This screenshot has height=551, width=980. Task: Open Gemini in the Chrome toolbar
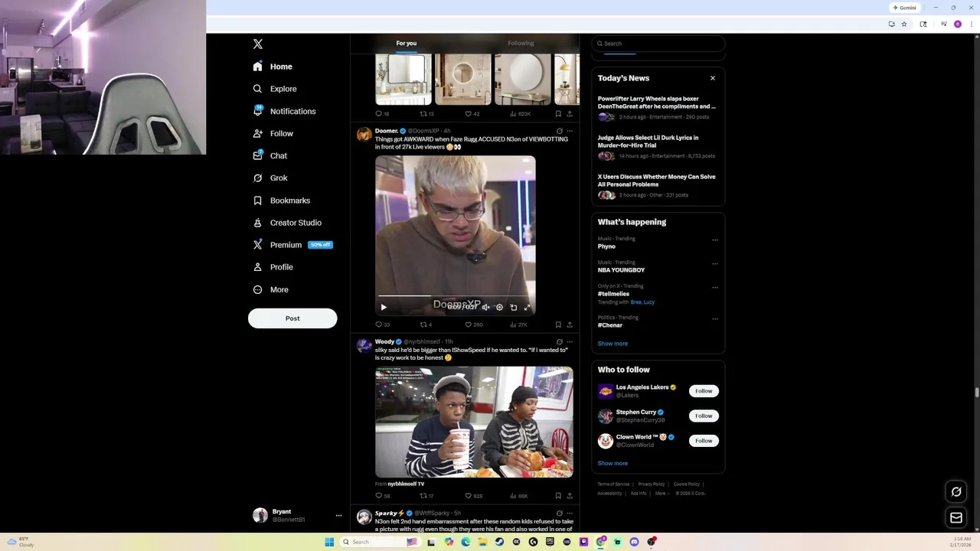[x=904, y=8]
